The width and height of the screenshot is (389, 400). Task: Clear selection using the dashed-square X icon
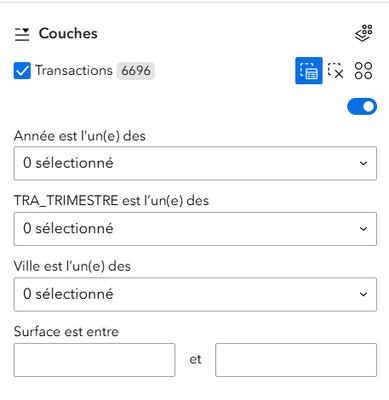click(336, 71)
